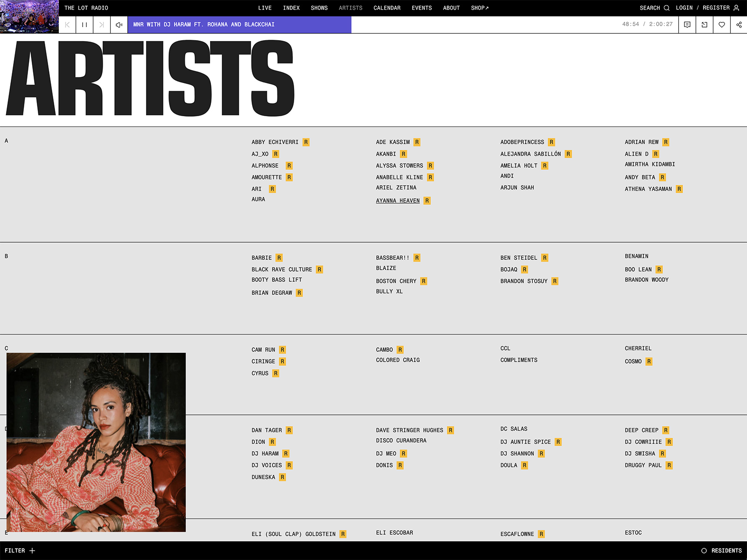Click the user account icon
Viewport: 747px width, 560px height.
(736, 8)
